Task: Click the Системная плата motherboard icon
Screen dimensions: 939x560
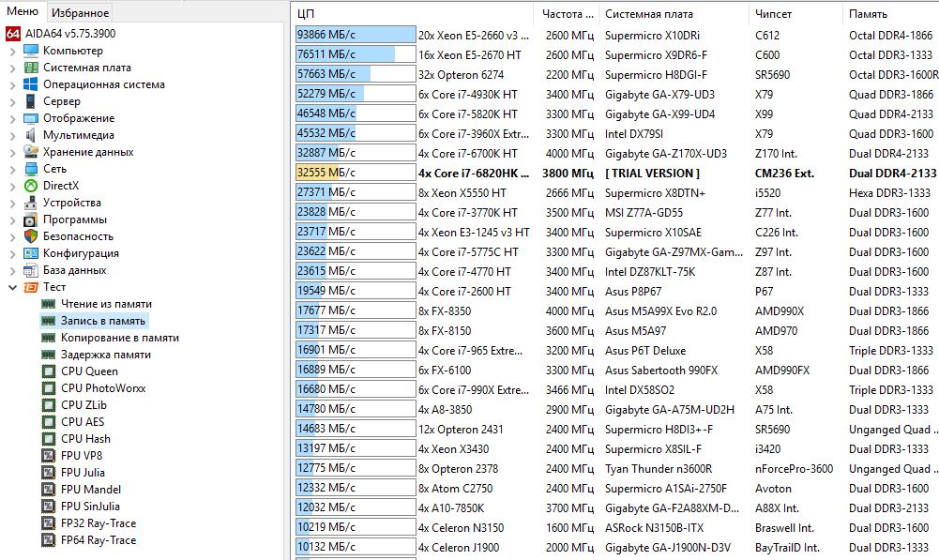Action: point(31,68)
